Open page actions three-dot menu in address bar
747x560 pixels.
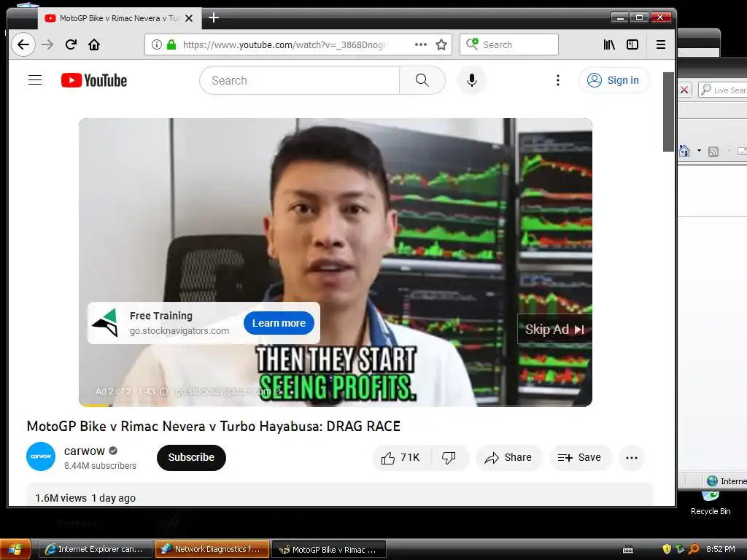point(421,44)
